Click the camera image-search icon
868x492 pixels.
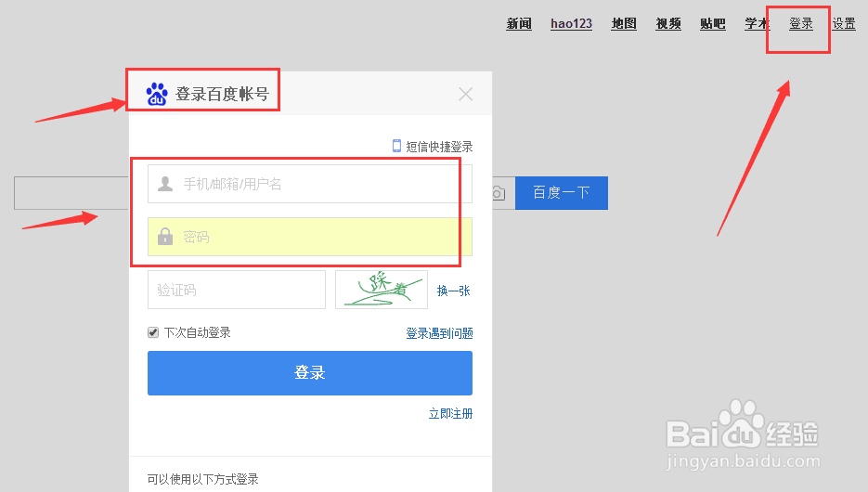click(499, 192)
